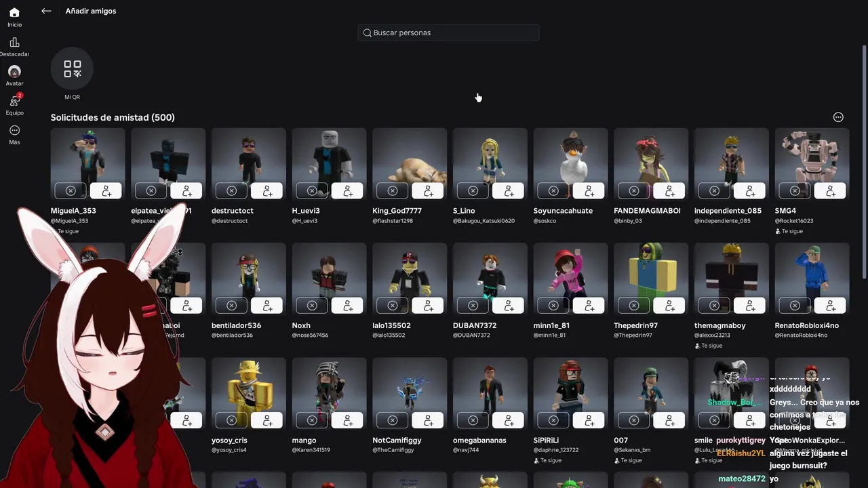Screen dimensions: 868x488
Task: Open the DUBAN7372 profile name
Action: click(x=475, y=325)
